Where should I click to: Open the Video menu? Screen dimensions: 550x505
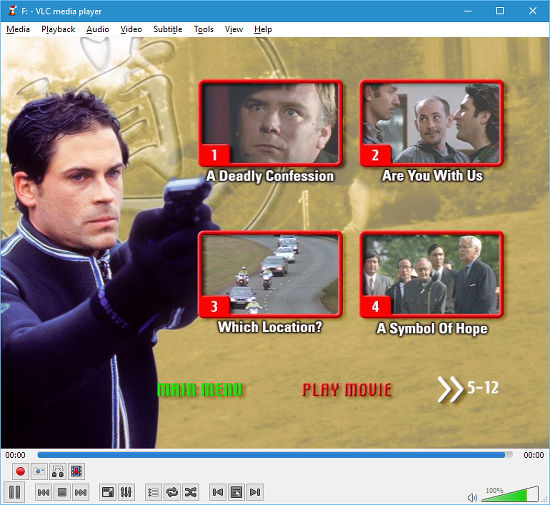pos(131,29)
